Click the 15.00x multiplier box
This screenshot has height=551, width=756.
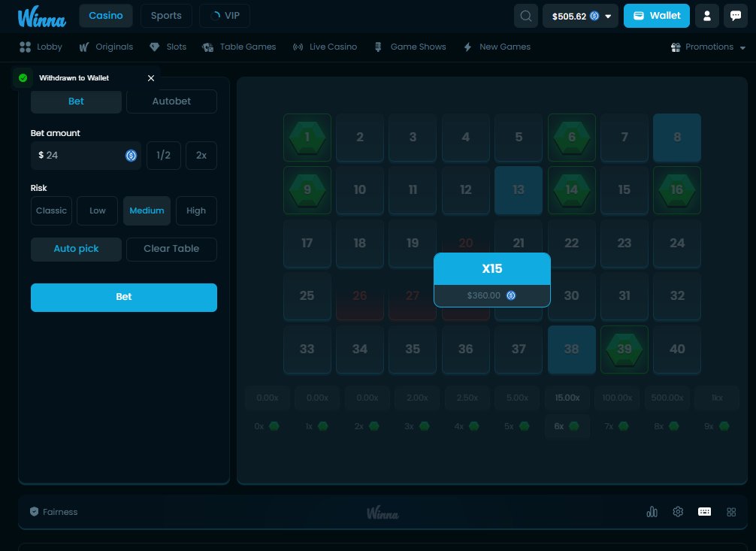[567, 398]
